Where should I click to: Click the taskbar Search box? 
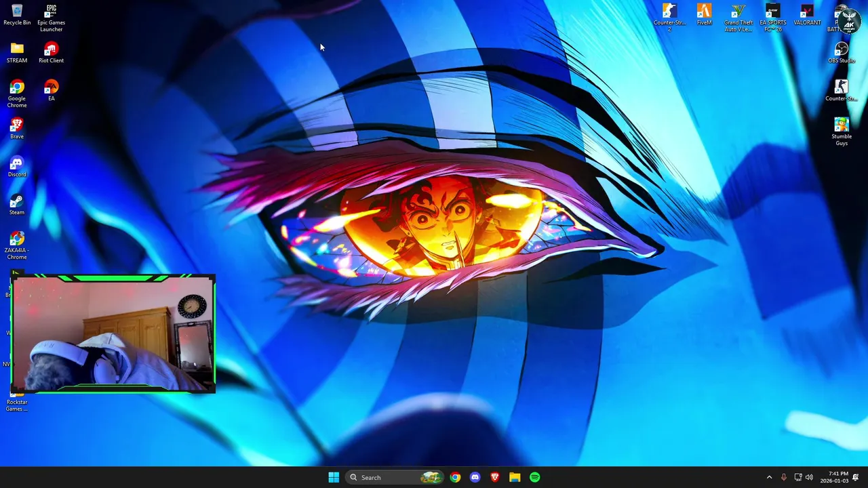pos(395,477)
